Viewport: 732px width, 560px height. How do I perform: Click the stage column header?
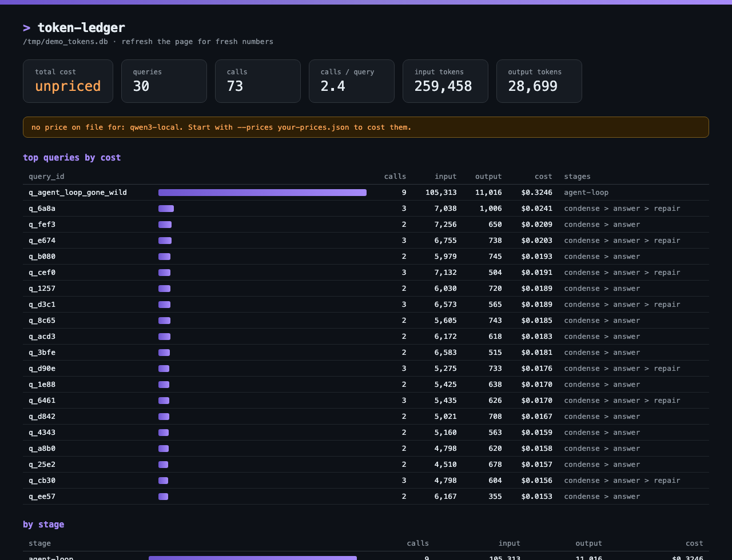(39, 543)
